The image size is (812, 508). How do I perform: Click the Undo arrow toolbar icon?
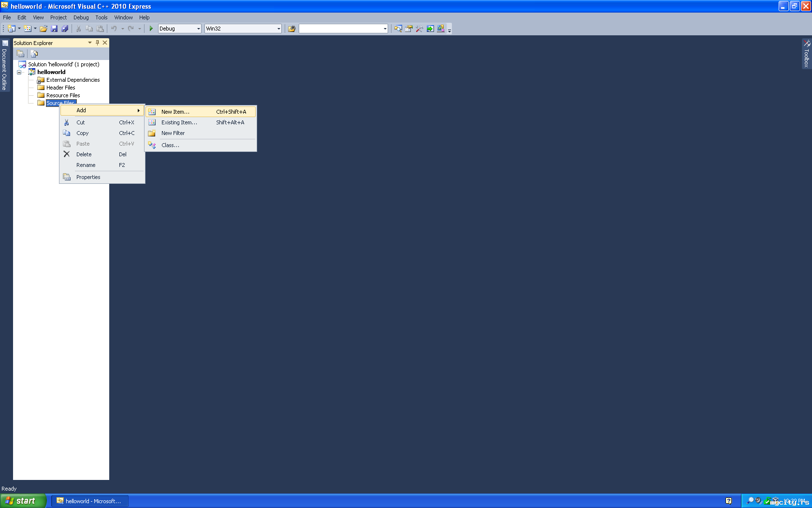[114, 29]
